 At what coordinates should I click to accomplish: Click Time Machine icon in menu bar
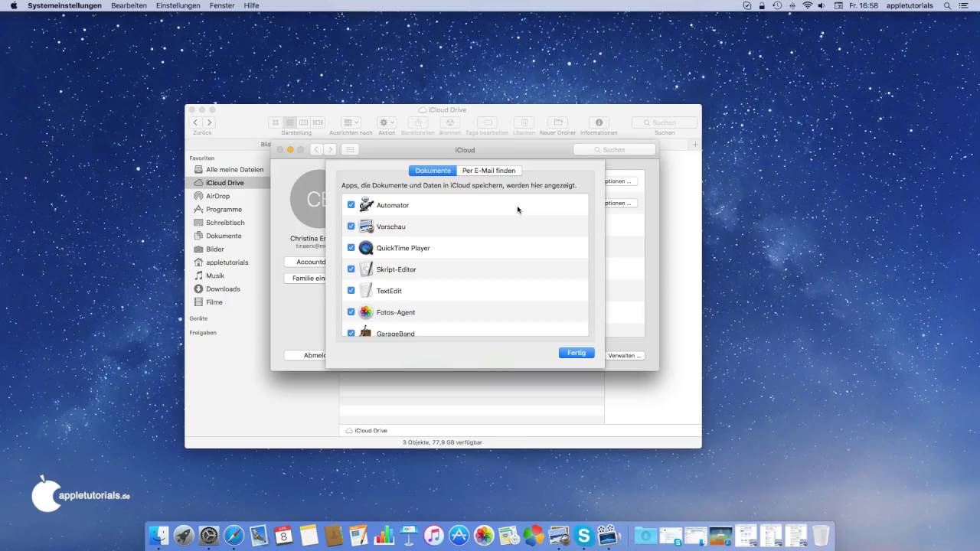click(777, 5)
